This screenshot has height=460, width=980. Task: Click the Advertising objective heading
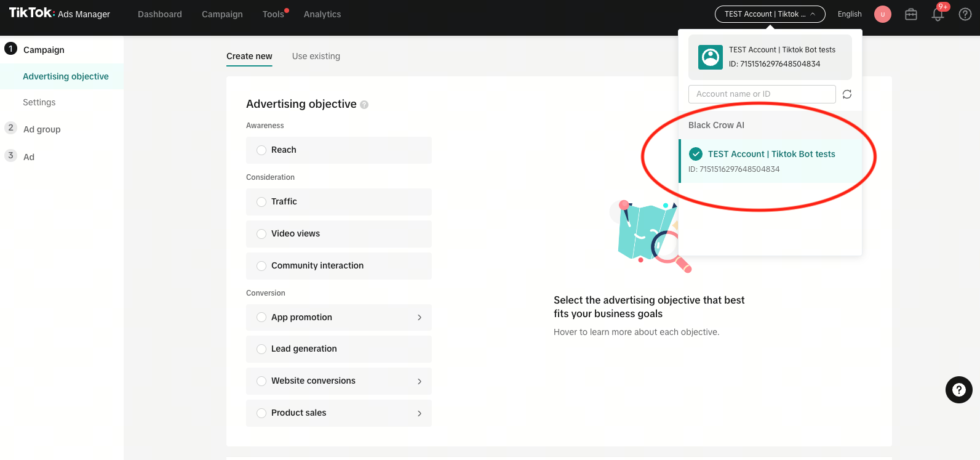(x=301, y=104)
